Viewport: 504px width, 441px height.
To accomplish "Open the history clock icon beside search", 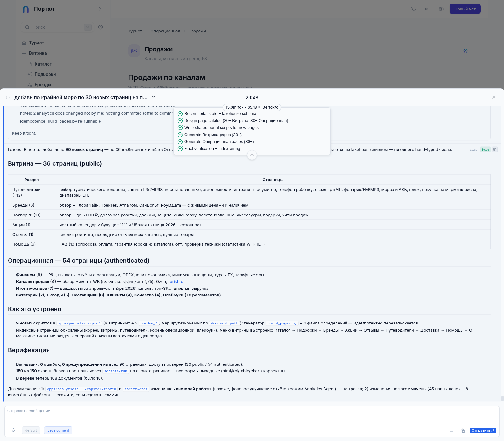I will 100,27.
